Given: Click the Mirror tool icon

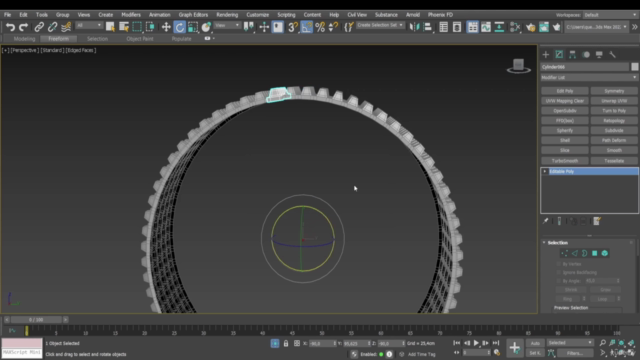Looking at the screenshot, I should (414, 27).
